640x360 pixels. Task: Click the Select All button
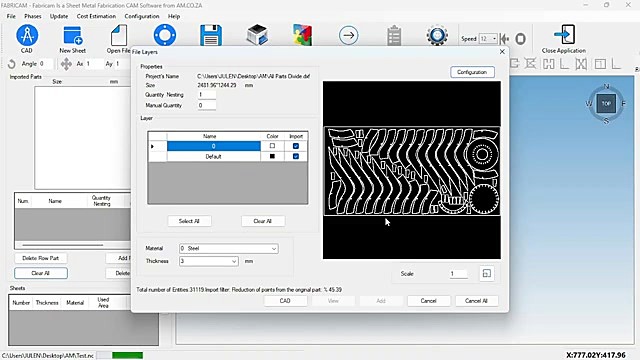click(189, 221)
